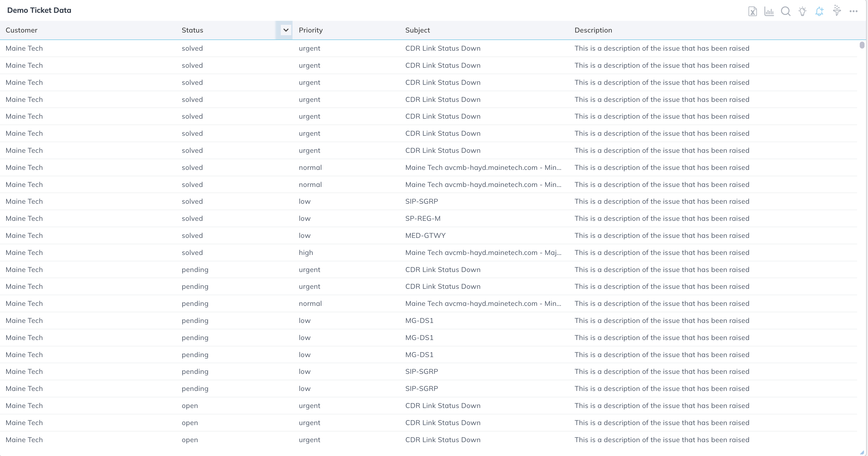Click the Description column header

pos(593,30)
